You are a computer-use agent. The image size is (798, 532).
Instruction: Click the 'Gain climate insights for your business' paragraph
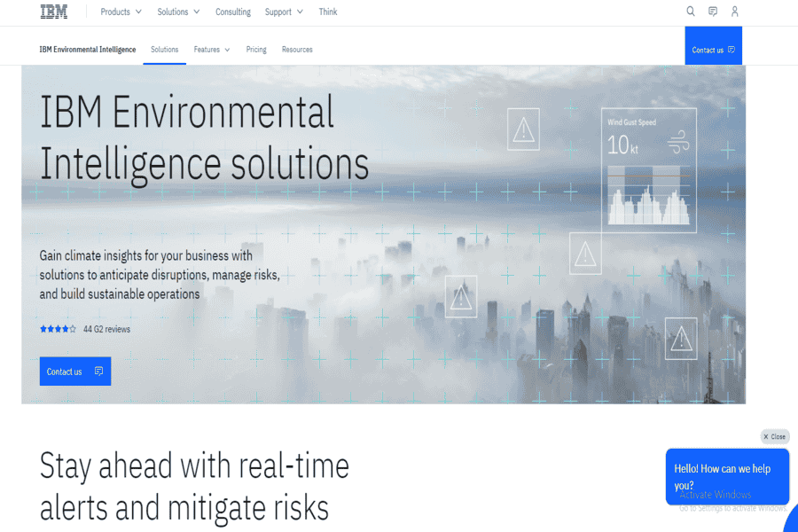pos(160,275)
